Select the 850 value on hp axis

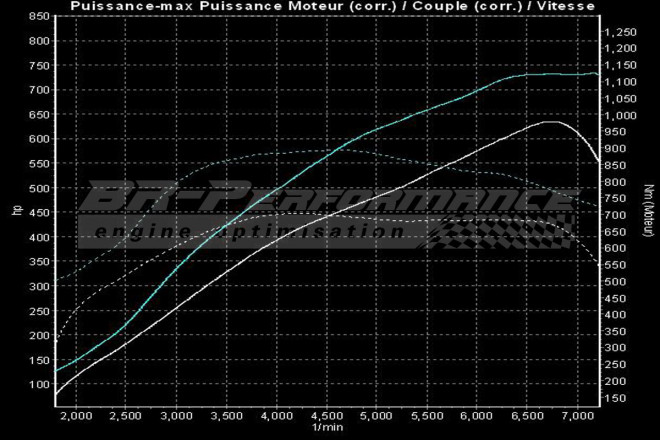[x=37, y=17]
